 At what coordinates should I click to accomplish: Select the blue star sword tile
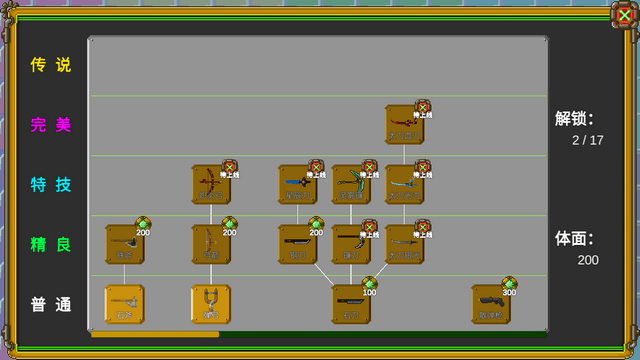click(x=298, y=184)
